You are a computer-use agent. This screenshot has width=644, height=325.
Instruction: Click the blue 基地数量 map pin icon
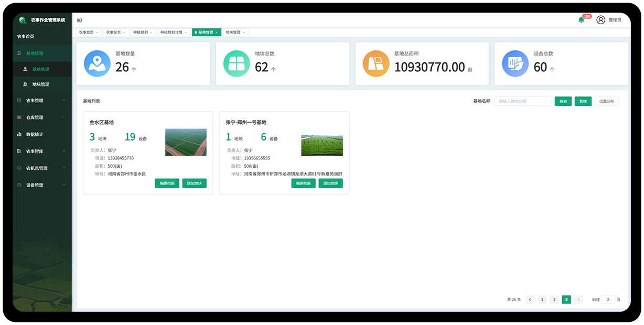[97, 63]
